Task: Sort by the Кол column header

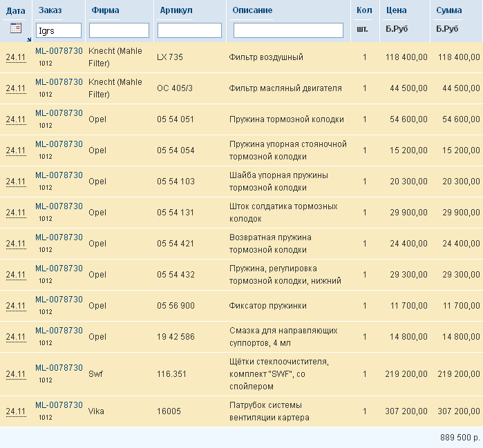Action: [364, 10]
